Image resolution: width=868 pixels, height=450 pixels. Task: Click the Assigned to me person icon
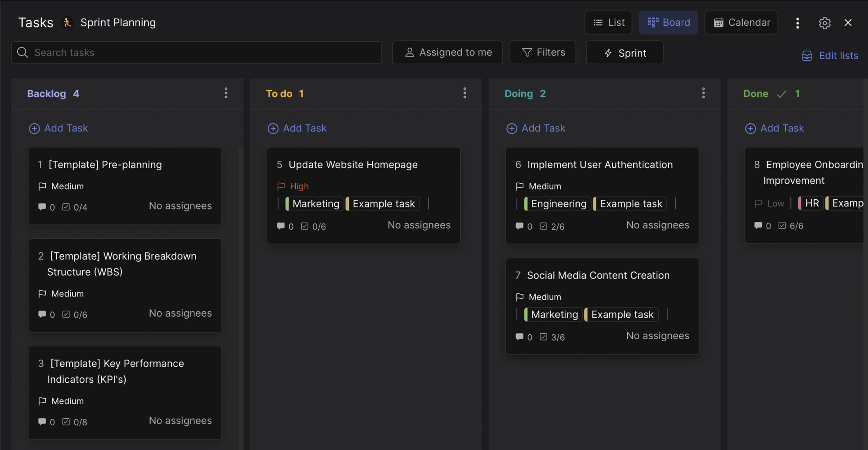[409, 52]
